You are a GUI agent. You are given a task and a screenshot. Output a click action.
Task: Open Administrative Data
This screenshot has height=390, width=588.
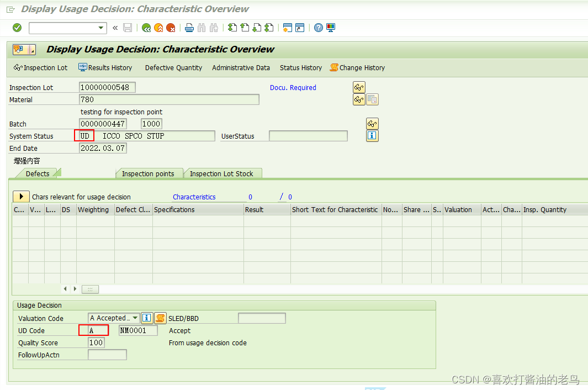(241, 68)
